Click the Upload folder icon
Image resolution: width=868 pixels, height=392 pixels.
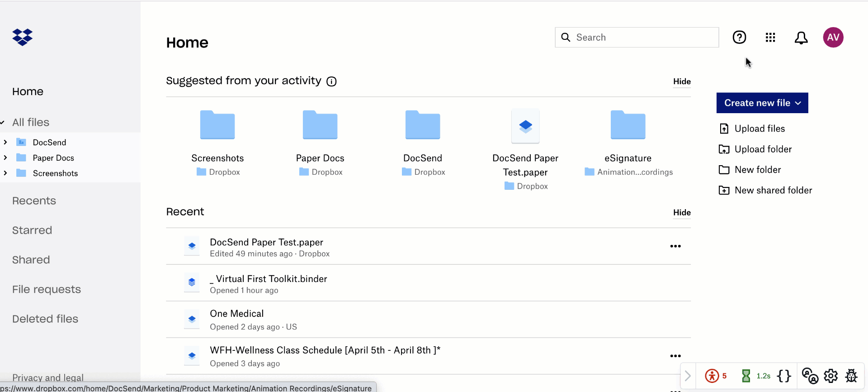[724, 149]
